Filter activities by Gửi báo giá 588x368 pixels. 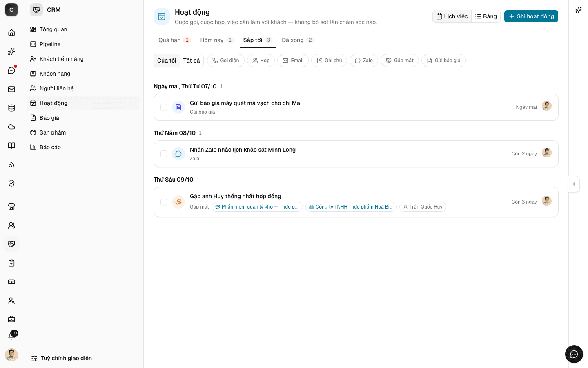[443, 61]
